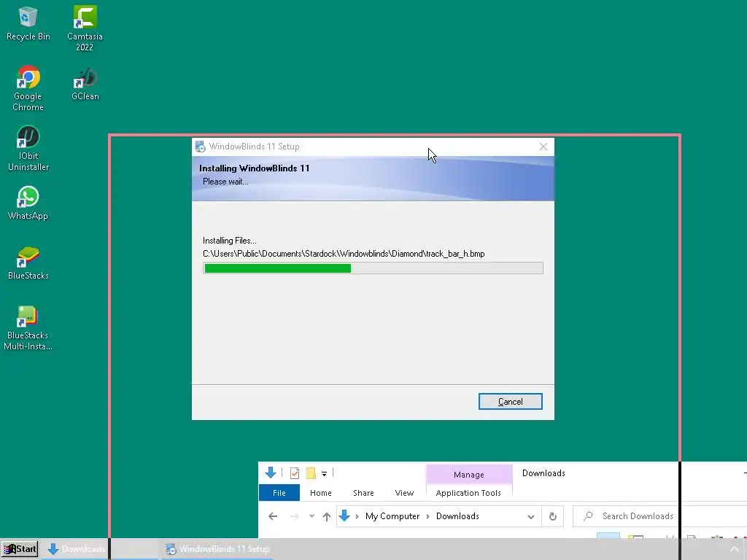The width and height of the screenshot is (747, 560).
Task: Expand the recent locations dropdown arrow
Action: click(311, 516)
